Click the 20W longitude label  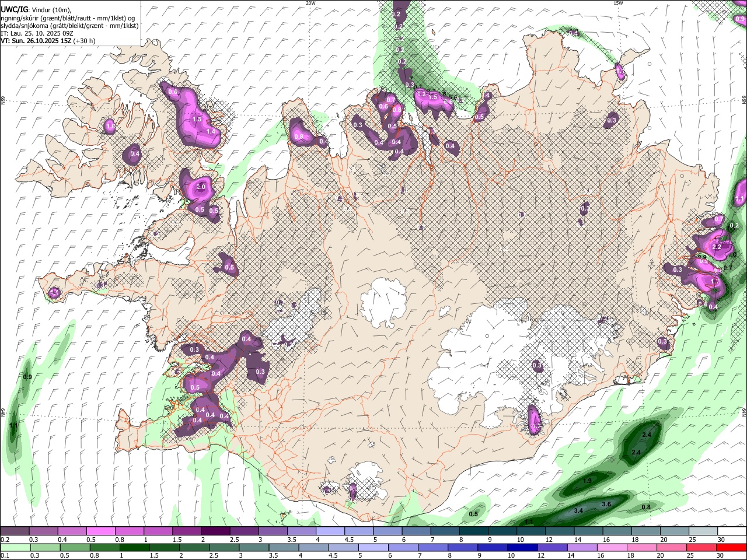pyautogui.click(x=310, y=3)
